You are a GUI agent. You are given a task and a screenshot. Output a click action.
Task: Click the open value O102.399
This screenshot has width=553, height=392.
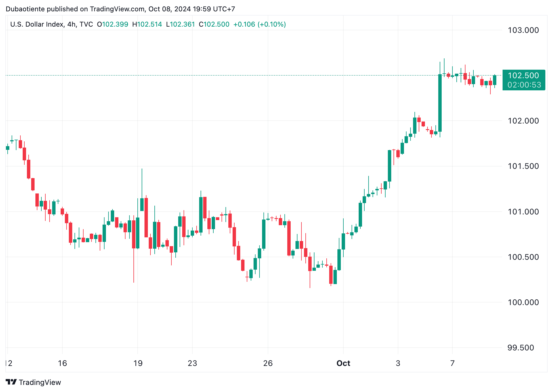112,24
